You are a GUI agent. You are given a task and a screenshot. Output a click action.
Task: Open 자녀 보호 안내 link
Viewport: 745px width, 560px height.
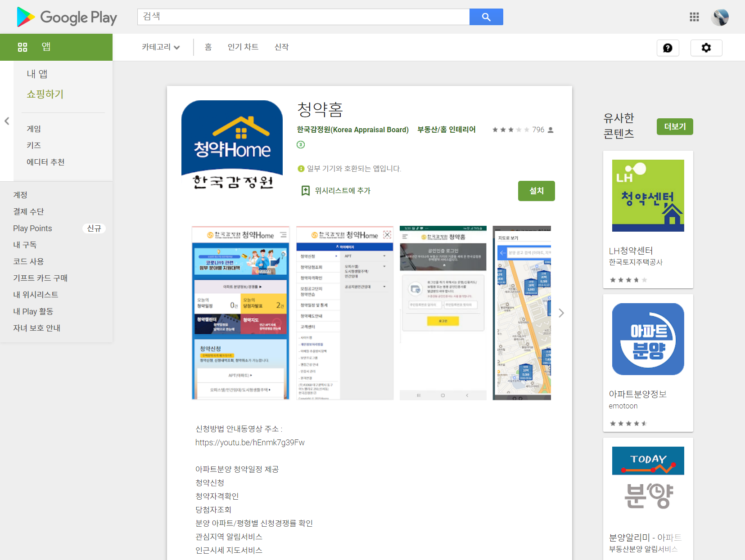[x=36, y=328]
